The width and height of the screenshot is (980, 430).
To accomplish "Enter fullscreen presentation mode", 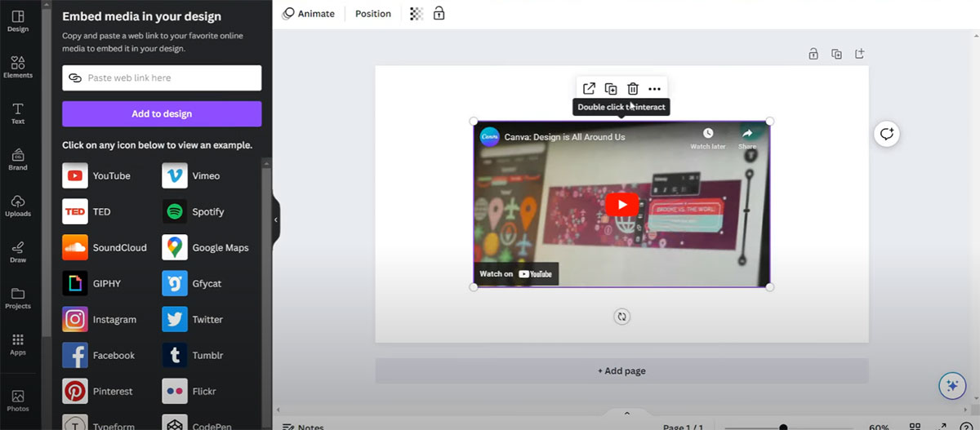I will 942,426.
